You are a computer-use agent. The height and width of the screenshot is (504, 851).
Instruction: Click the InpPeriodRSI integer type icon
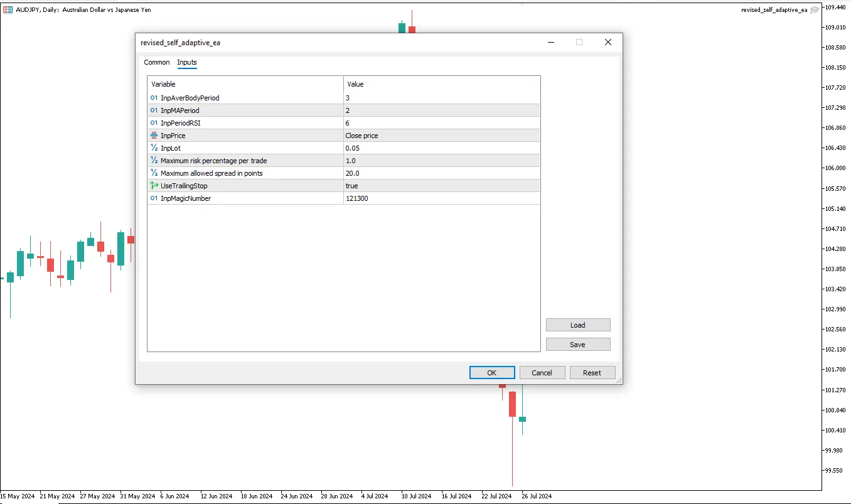[x=154, y=123]
